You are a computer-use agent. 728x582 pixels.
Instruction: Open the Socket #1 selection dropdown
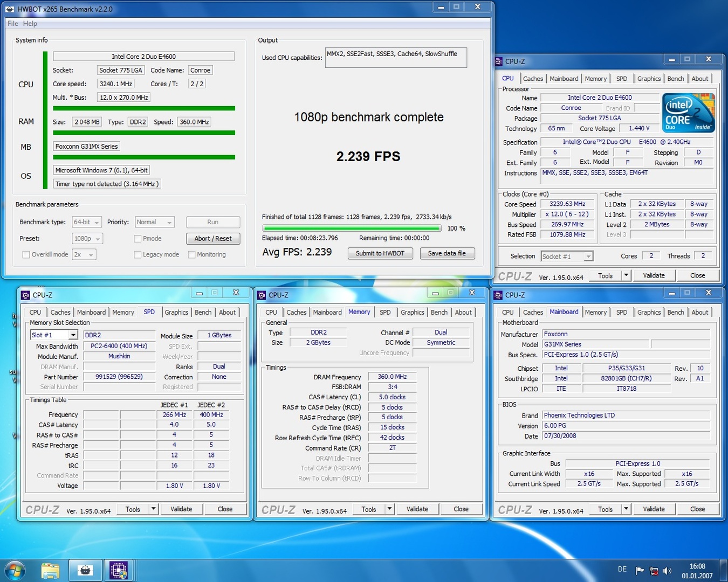[567, 257]
